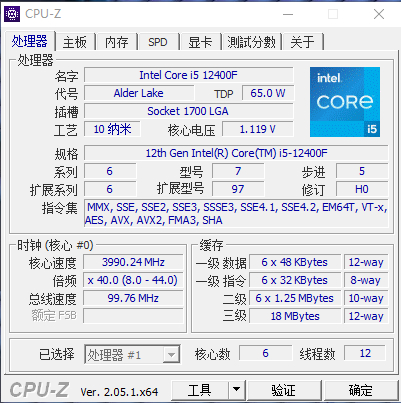Click the Intel Core i5 logo badge
The width and height of the screenshot is (401, 403).
point(345,102)
